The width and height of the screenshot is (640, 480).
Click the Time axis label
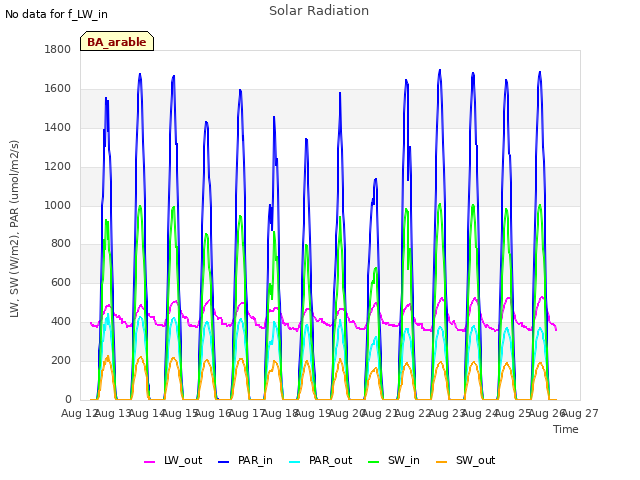click(566, 429)
